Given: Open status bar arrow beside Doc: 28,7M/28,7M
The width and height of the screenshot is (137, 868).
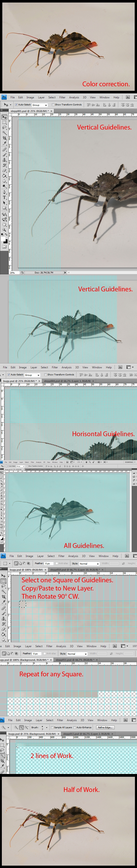Looking at the screenshot, I should 65,272.
